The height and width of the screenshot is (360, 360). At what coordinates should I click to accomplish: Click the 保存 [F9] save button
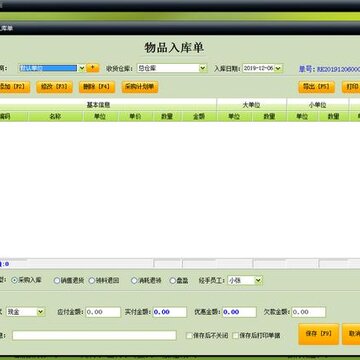[319, 334]
